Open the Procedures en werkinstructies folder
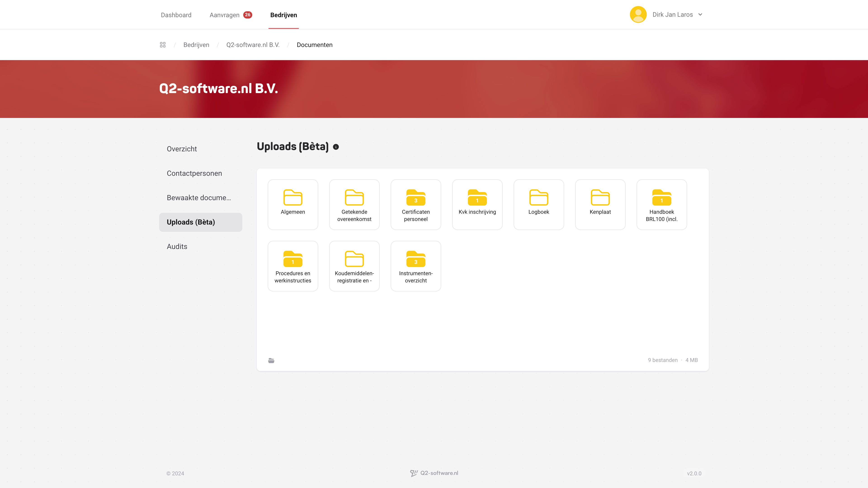868x488 pixels. click(293, 266)
